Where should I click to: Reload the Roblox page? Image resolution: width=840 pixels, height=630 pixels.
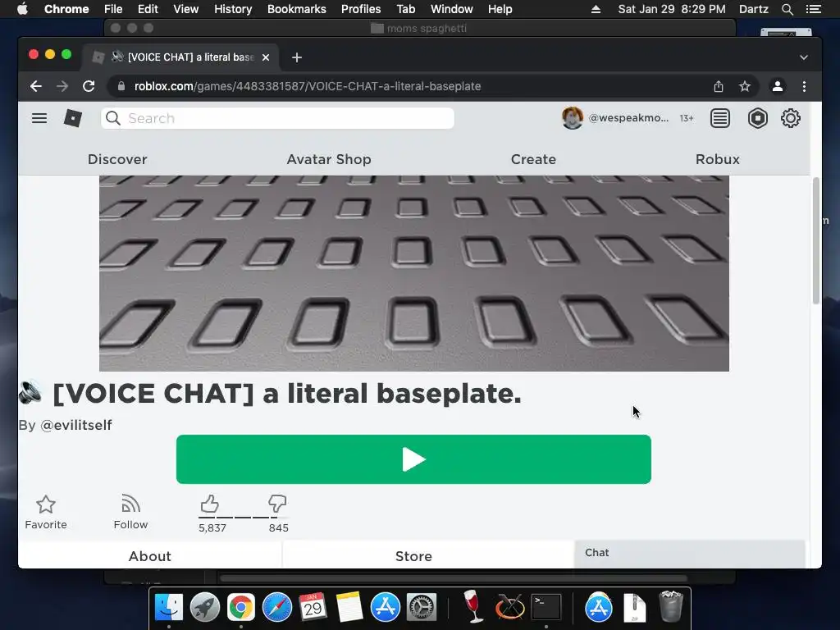[89, 86]
